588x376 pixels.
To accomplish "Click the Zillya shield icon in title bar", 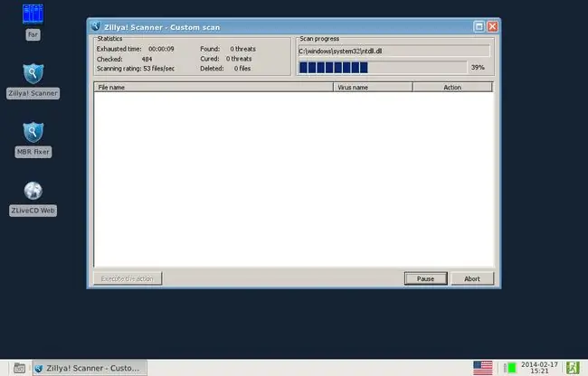I will [96, 26].
